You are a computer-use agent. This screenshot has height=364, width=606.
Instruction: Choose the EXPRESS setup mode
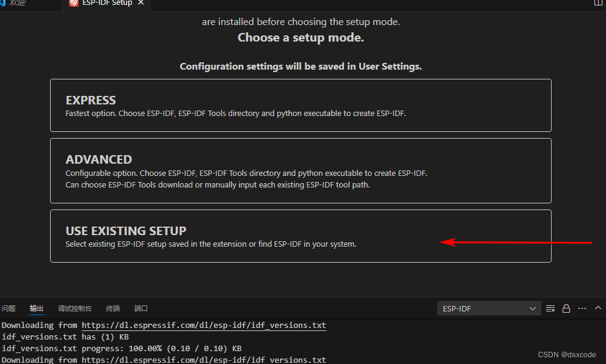coord(301,105)
